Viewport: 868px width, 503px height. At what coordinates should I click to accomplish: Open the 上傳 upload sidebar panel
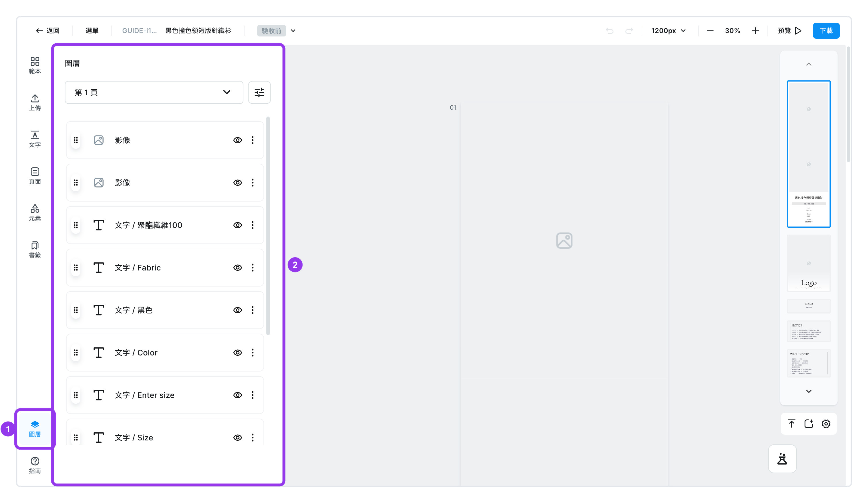pyautogui.click(x=35, y=102)
